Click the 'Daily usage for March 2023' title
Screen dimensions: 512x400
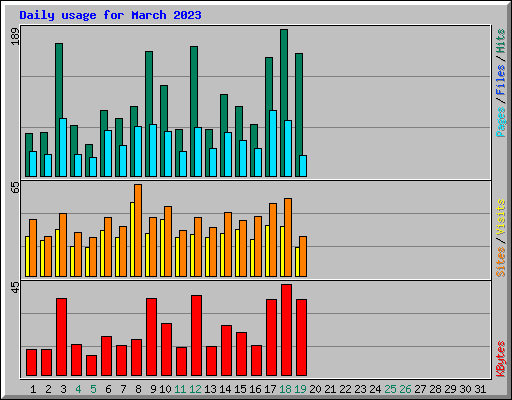(110, 15)
